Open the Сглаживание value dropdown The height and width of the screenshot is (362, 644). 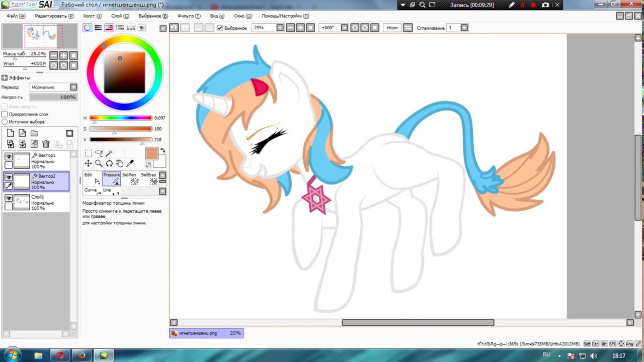(464, 28)
